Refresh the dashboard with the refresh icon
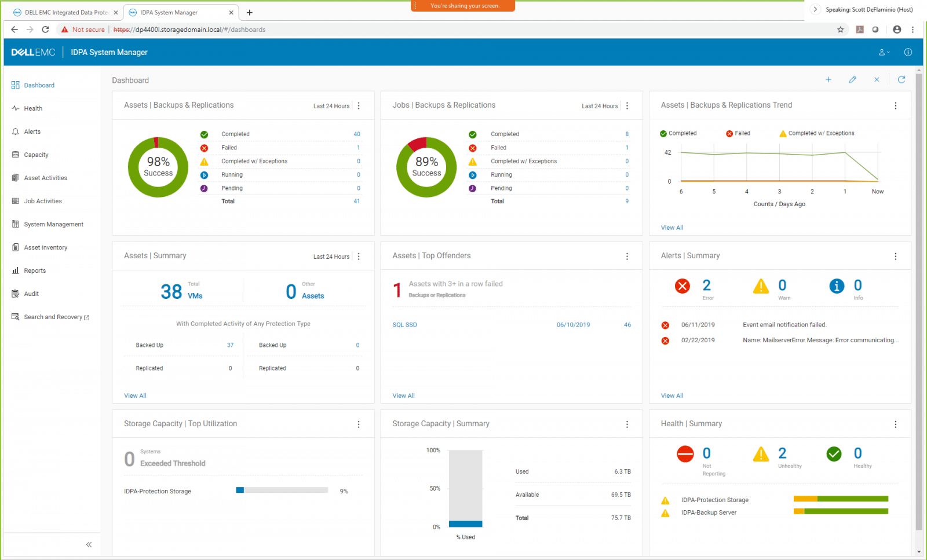Viewport: 927px width, 560px height. pyautogui.click(x=902, y=80)
